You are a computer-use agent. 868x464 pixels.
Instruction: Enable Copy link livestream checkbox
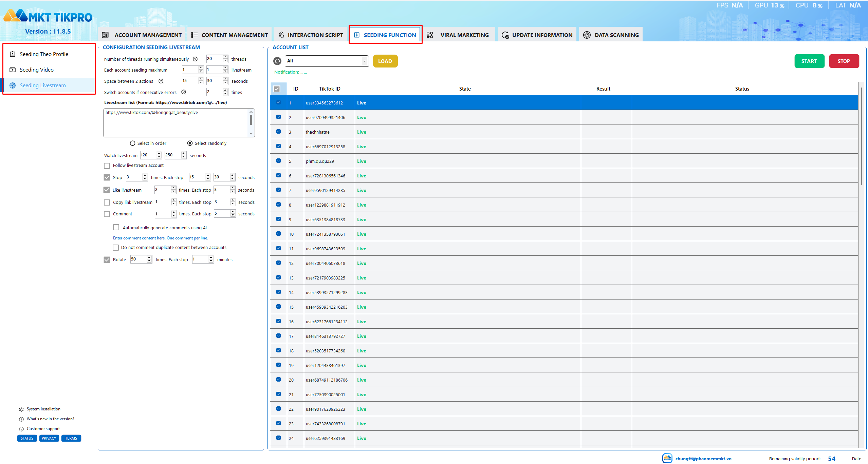(x=107, y=202)
